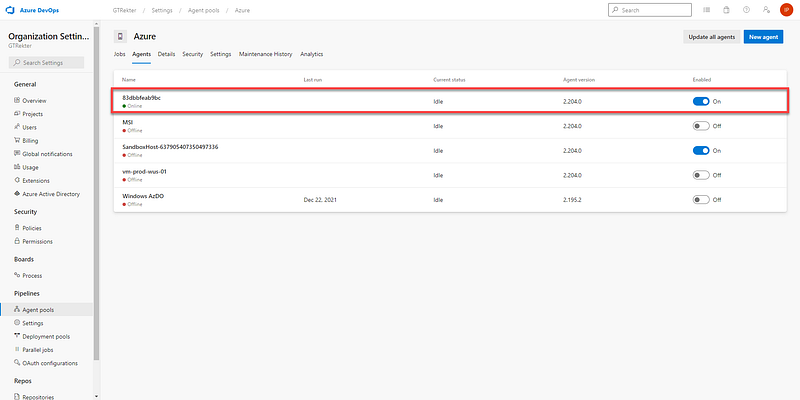Click the Pipelines Settings gear icon
The height and width of the screenshot is (400, 800).
point(17,322)
